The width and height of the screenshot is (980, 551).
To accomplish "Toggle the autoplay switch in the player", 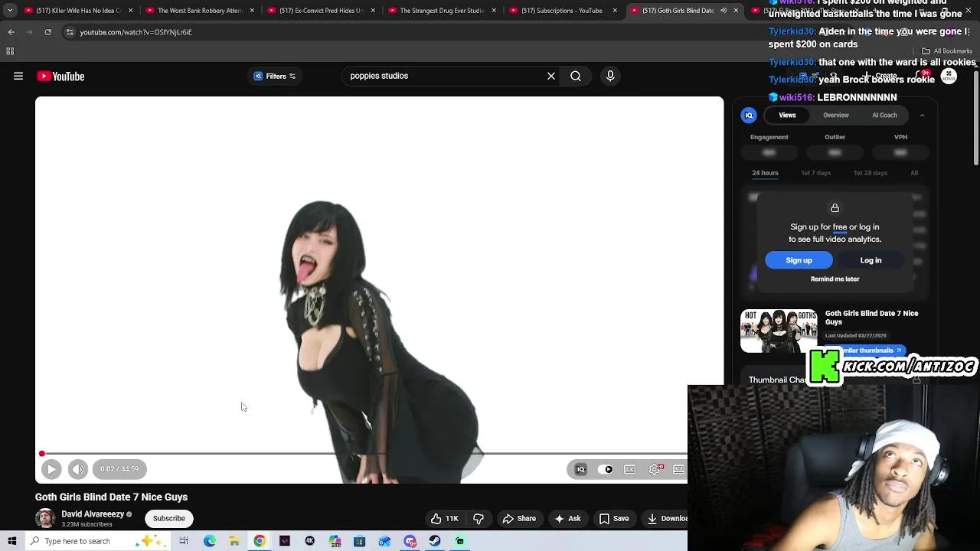I will (605, 469).
